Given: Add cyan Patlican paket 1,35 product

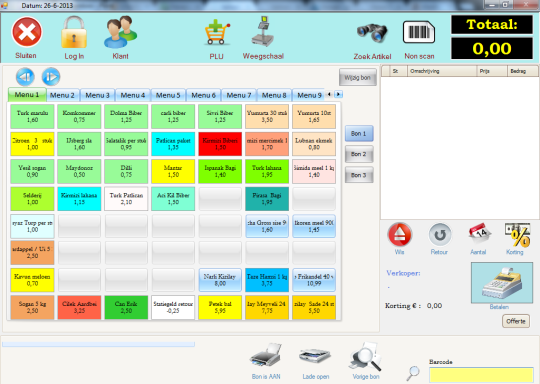Looking at the screenshot, I should (173, 144).
